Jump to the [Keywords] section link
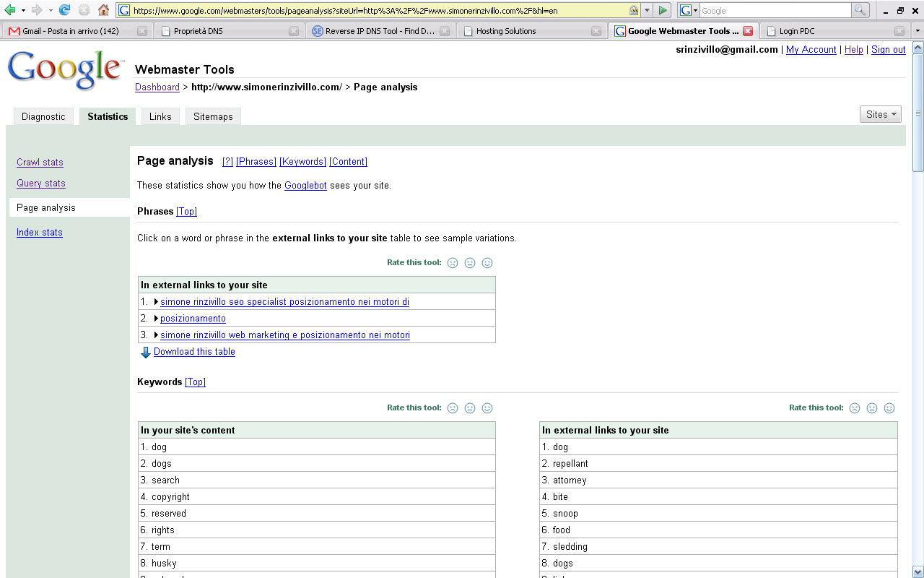This screenshot has height=578, width=924. tap(302, 162)
